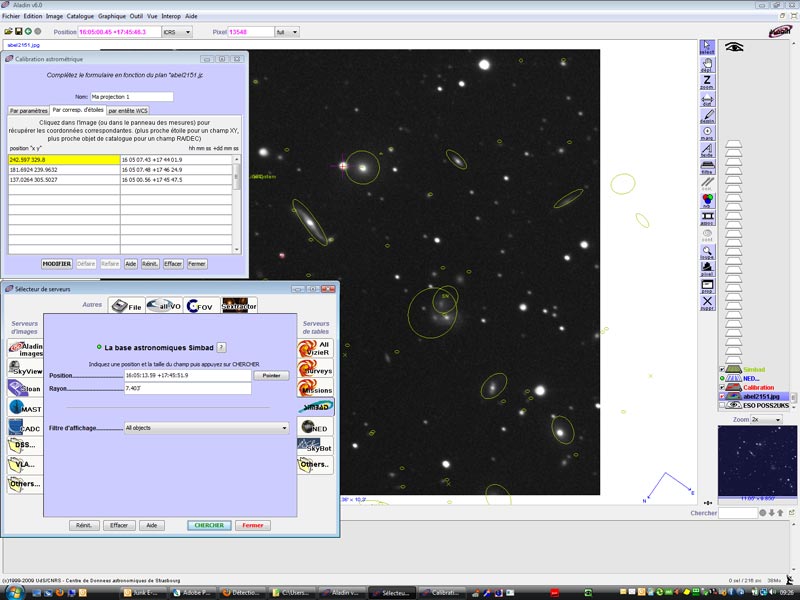
Task: Click the Windows Start orb
Action: (x=14, y=592)
